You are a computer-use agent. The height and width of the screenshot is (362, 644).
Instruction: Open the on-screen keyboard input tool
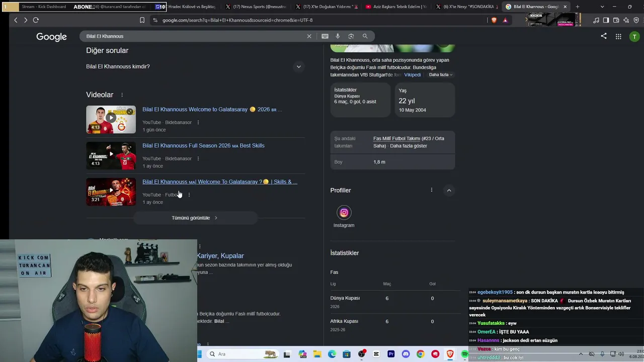tap(325, 36)
